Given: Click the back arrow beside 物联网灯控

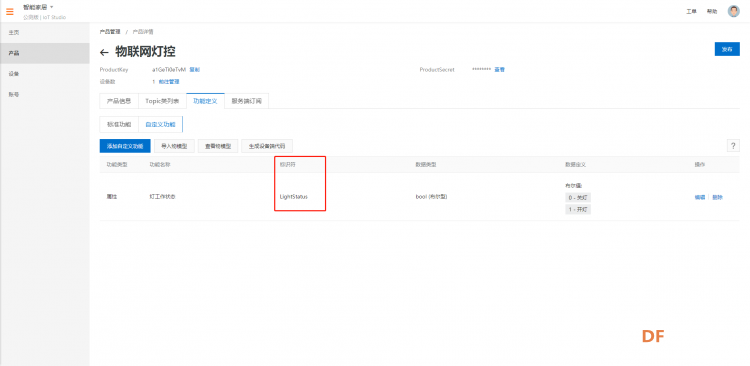Looking at the screenshot, I should tap(104, 53).
